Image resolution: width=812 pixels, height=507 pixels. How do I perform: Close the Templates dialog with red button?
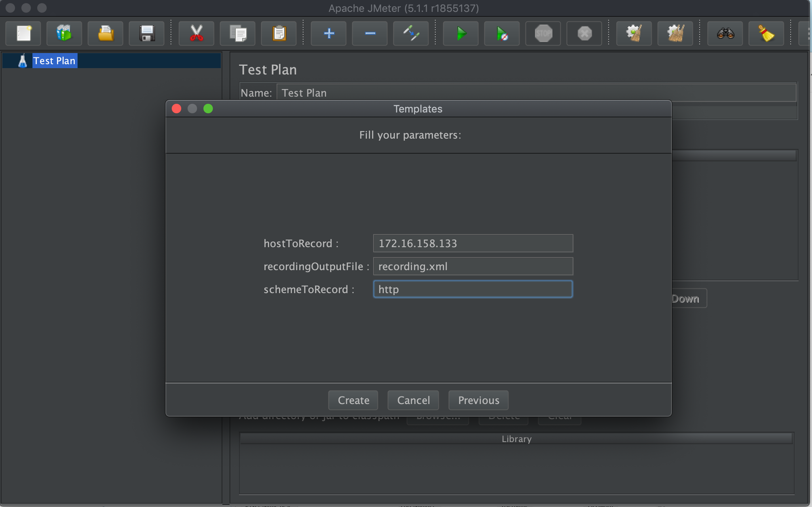coord(176,109)
